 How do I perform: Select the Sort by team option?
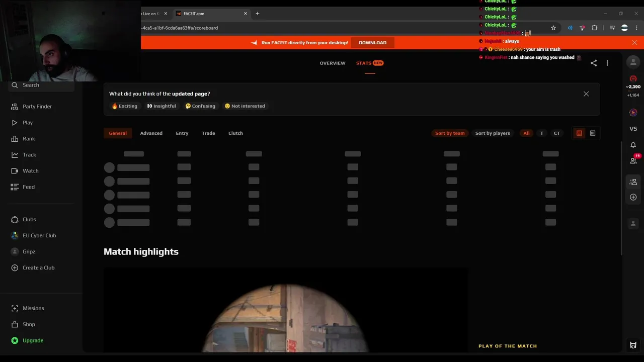(450, 133)
